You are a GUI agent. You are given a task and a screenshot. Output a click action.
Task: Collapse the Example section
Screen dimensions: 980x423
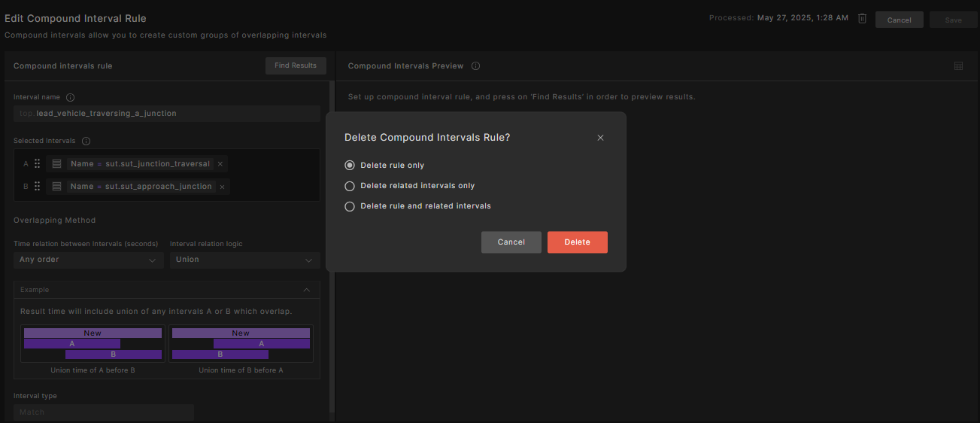click(306, 290)
